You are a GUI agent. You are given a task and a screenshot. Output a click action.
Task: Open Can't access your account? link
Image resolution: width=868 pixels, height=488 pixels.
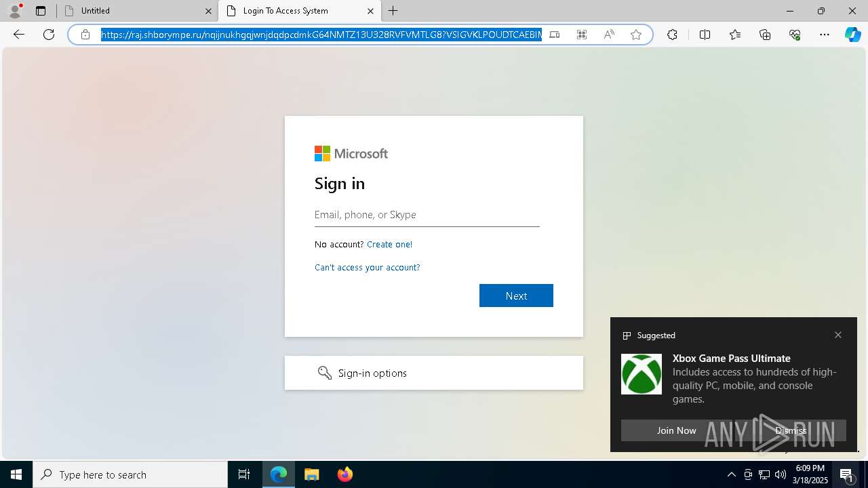click(x=367, y=268)
